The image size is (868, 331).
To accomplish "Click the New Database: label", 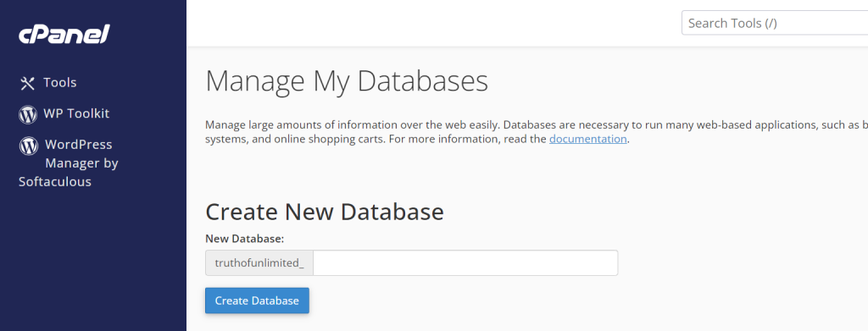I will (244, 239).
